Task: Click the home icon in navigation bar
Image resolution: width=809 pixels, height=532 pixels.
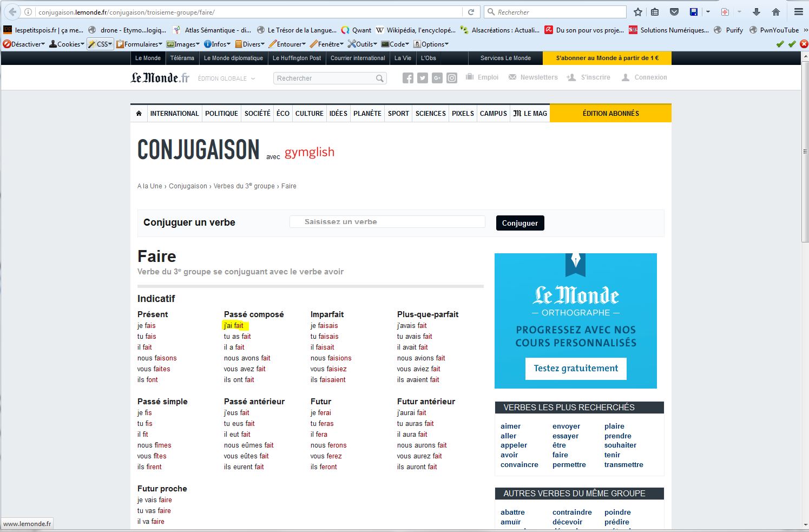Action: pyautogui.click(x=139, y=114)
